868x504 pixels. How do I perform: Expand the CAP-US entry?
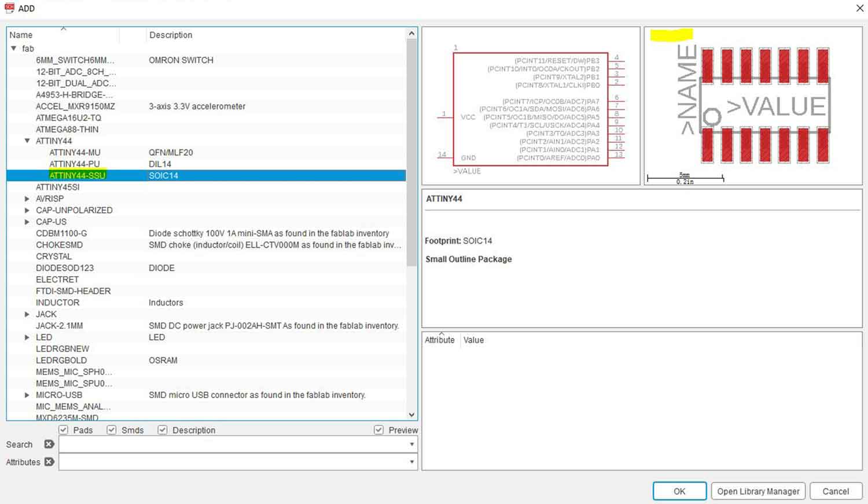point(27,222)
